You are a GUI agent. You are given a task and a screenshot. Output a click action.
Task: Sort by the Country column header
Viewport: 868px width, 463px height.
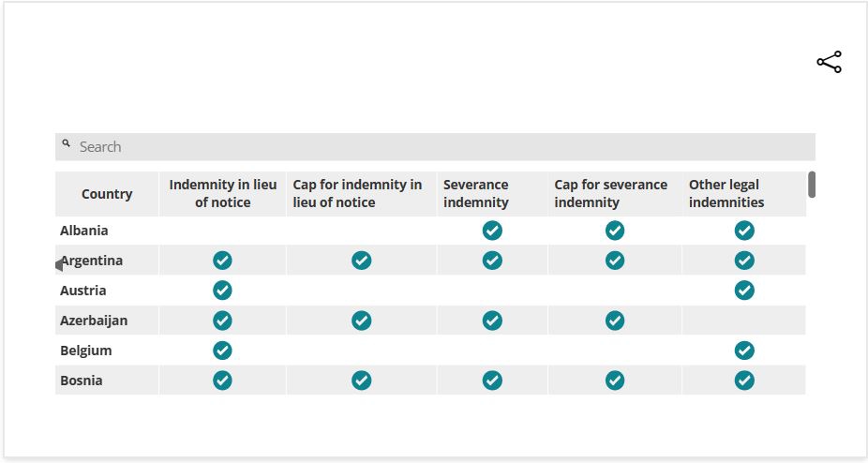click(107, 194)
